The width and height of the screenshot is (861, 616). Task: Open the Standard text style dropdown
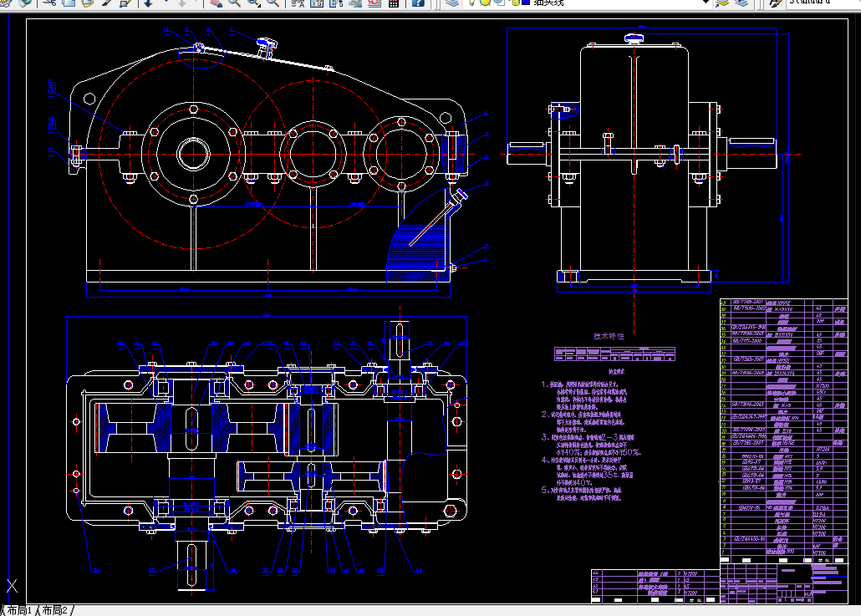[x=823, y=3]
